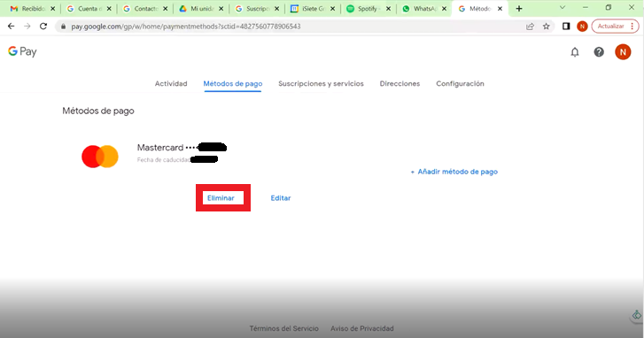Reload the page
The height and width of the screenshot is (338, 644).
43,27
